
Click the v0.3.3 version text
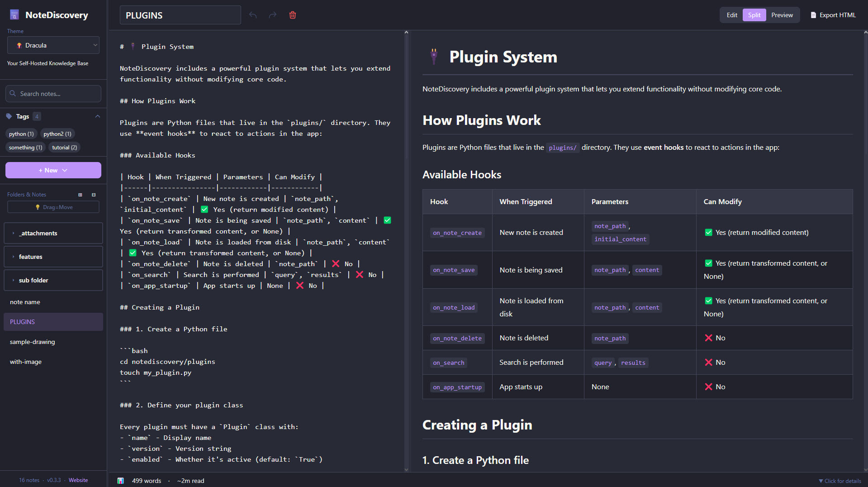tap(54, 480)
